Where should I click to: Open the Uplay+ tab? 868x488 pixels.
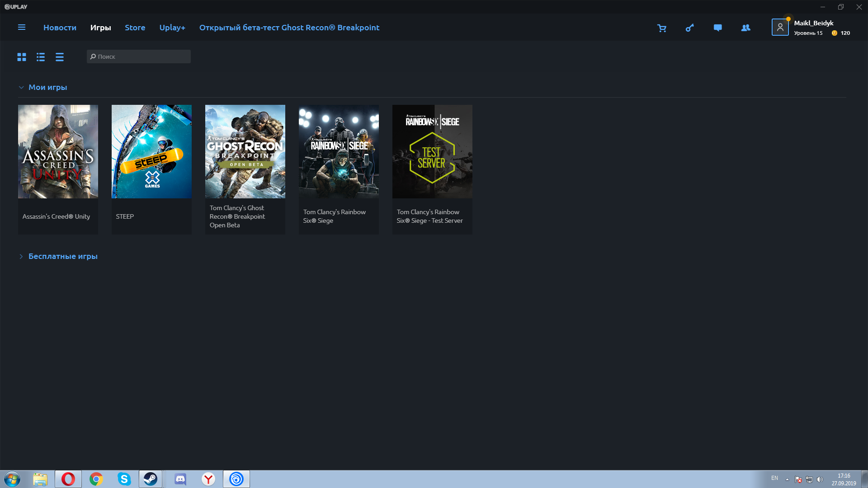172,28
